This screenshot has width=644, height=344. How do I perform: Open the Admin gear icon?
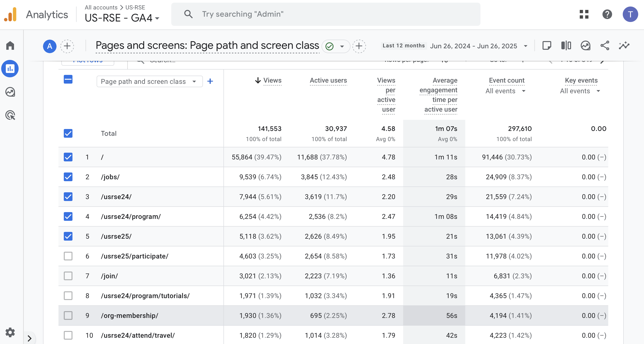(10, 332)
